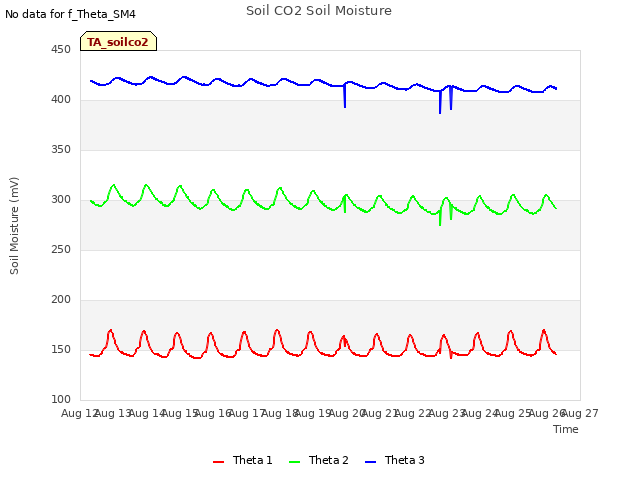Click the 450 y-axis tick label
Image resolution: width=640 pixels, height=480 pixels.
tap(61, 50)
